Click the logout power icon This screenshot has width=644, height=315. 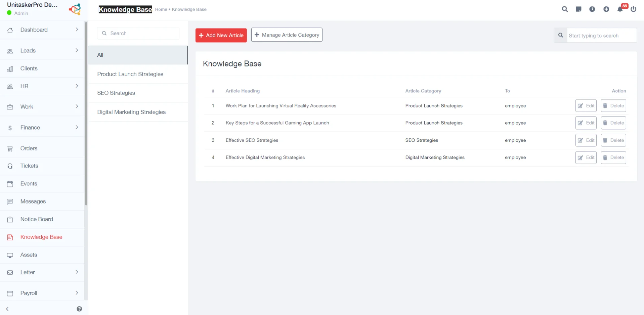coord(634,9)
